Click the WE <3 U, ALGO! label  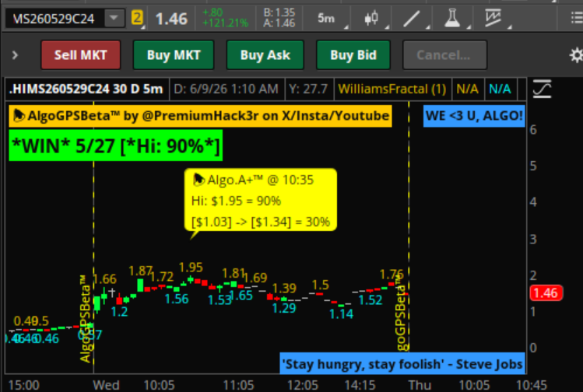[x=474, y=116]
